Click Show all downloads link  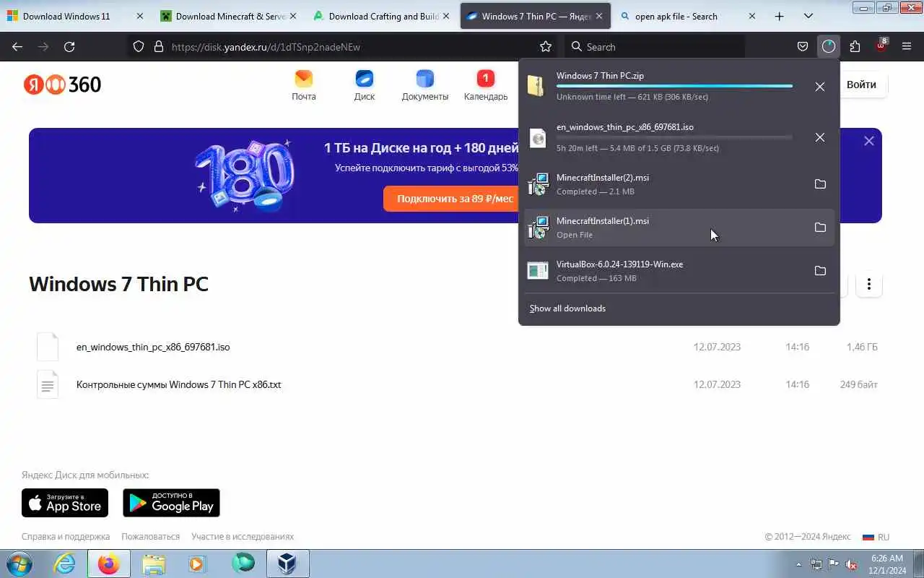point(567,309)
